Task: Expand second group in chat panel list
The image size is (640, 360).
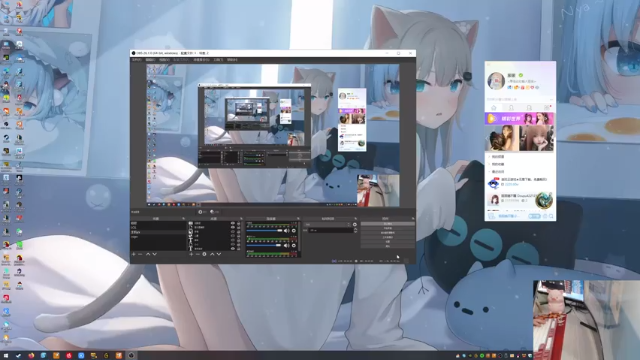Action: click(x=489, y=164)
